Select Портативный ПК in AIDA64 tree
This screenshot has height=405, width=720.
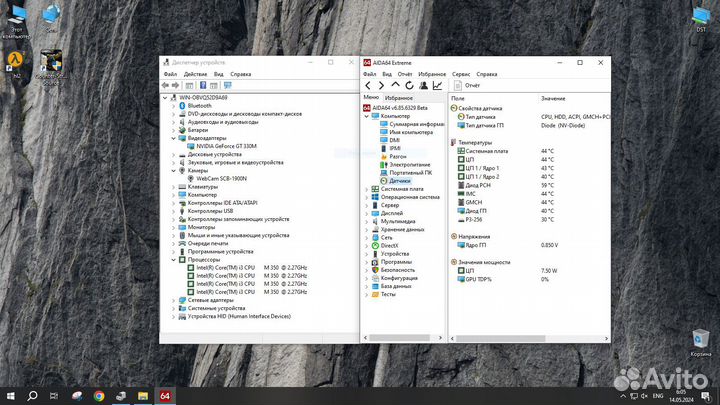click(411, 173)
